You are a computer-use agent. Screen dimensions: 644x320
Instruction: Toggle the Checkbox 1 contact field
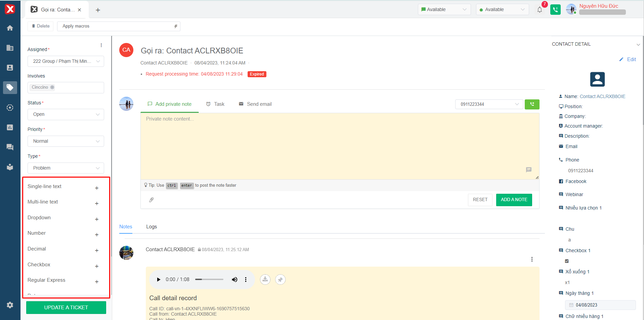pos(567,261)
